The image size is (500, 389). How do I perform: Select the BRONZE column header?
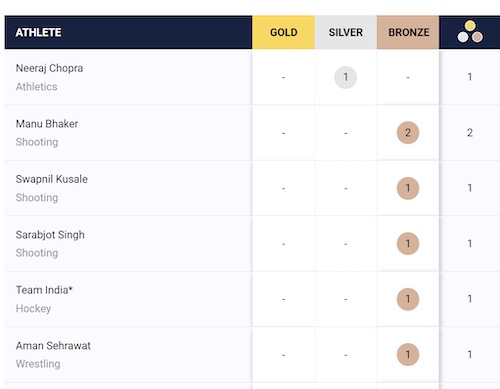pyautogui.click(x=408, y=32)
